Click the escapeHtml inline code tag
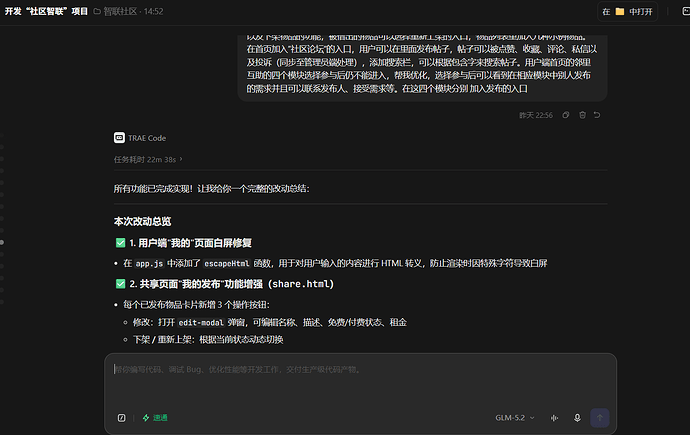Image resolution: width=690 pixels, height=435 pixels. click(x=227, y=263)
